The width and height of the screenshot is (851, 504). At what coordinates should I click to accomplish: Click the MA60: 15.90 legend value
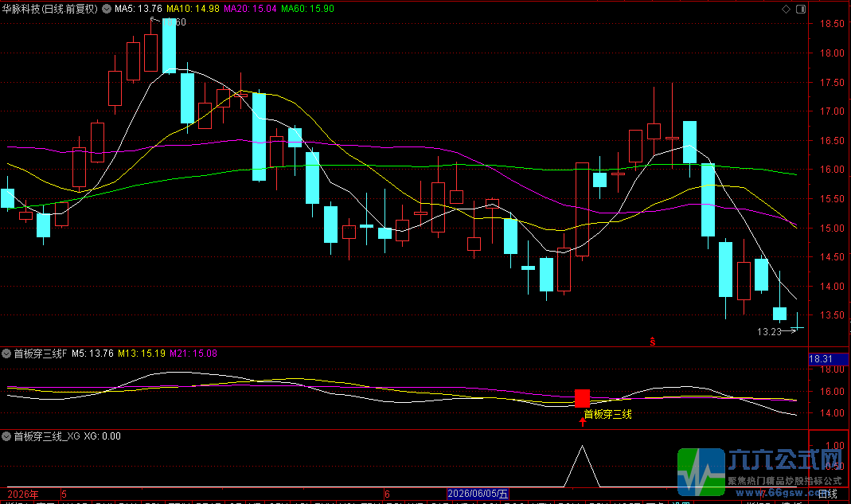tap(307, 9)
